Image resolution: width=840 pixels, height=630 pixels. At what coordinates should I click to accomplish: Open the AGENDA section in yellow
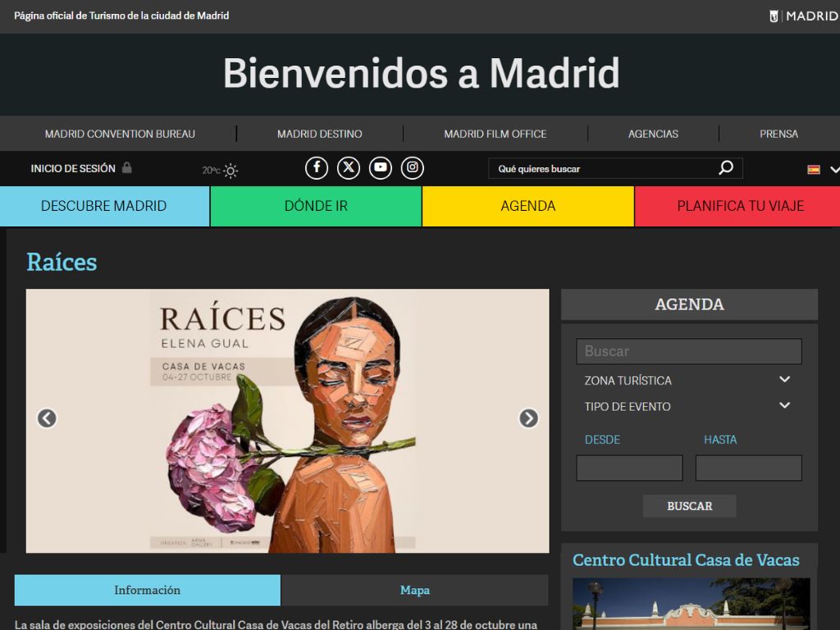coord(527,206)
